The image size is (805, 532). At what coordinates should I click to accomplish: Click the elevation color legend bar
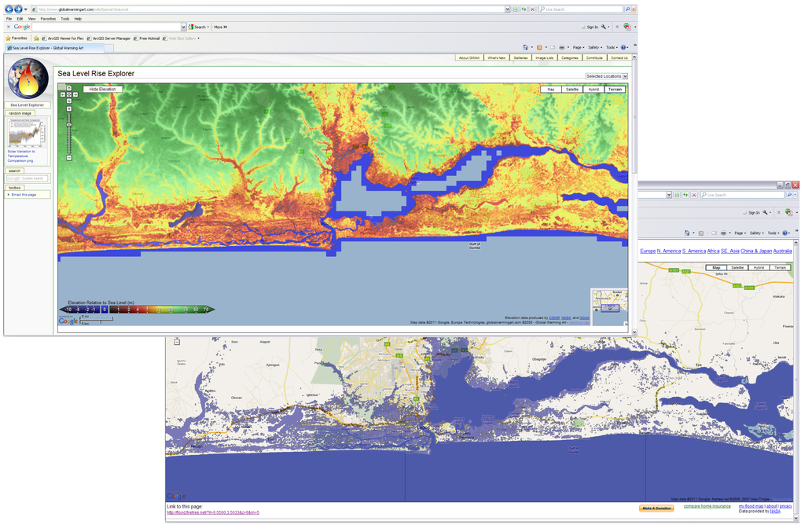click(137, 310)
